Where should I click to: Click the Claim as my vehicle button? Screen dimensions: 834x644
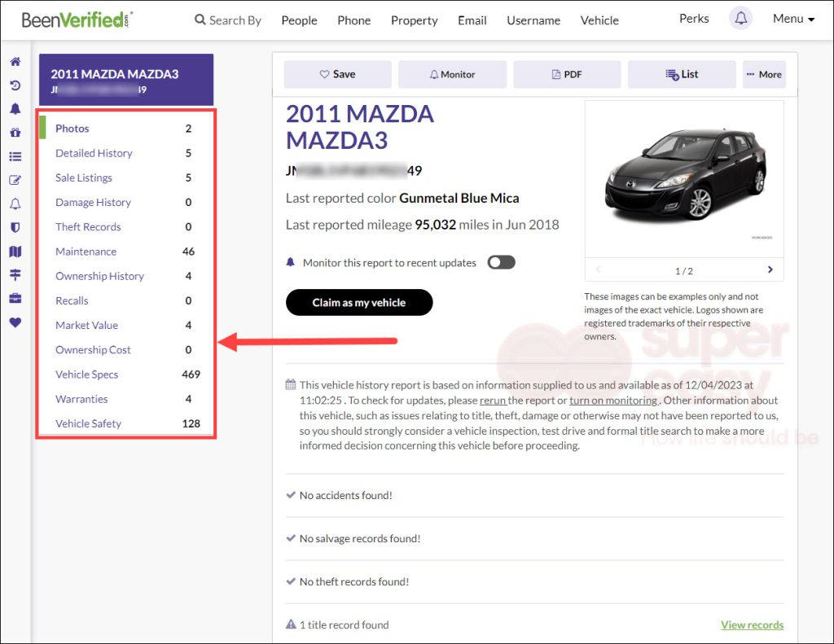tap(359, 302)
